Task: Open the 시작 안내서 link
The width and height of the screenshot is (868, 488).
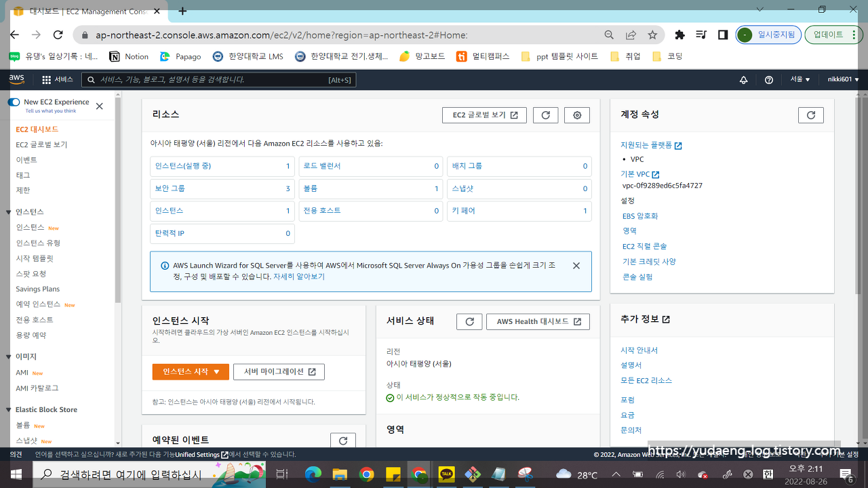Action: point(639,350)
